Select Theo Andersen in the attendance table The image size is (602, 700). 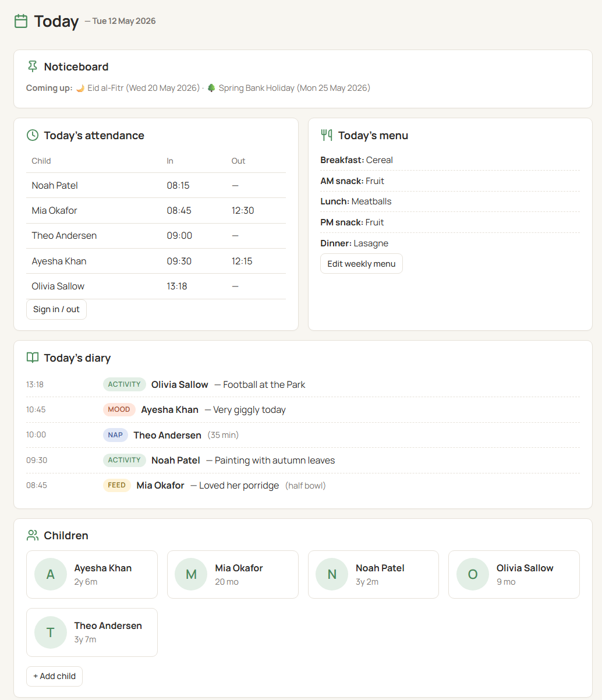(65, 235)
